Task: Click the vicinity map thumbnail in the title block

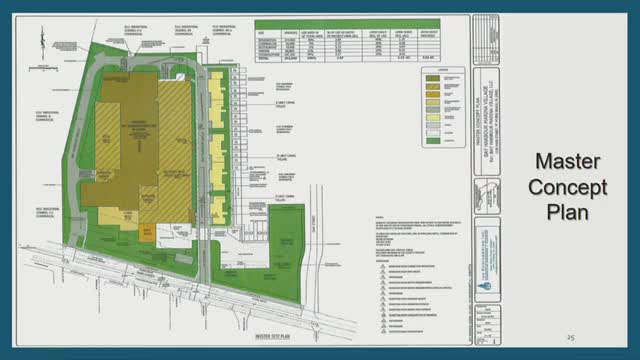Action: pyautogui.click(x=487, y=196)
